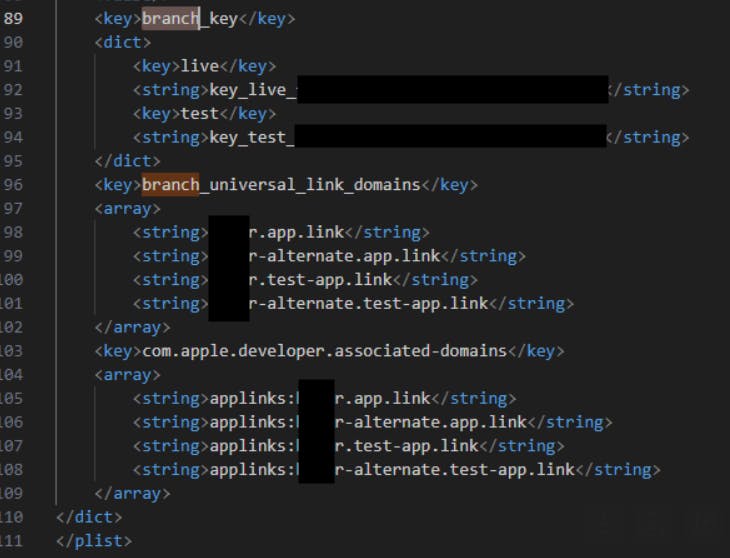The height and width of the screenshot is (558, 730).
Task: Click the r.app.link string on line 98
Action: click(296, 232)
